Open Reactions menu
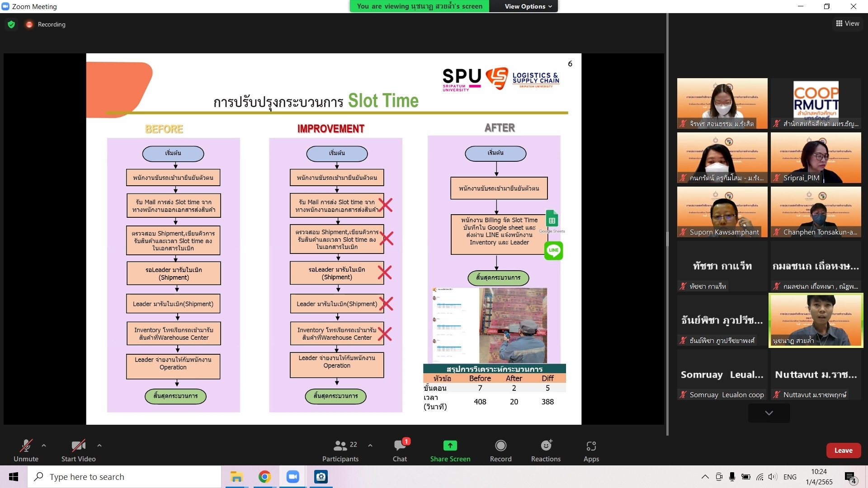 pos(546,450)
